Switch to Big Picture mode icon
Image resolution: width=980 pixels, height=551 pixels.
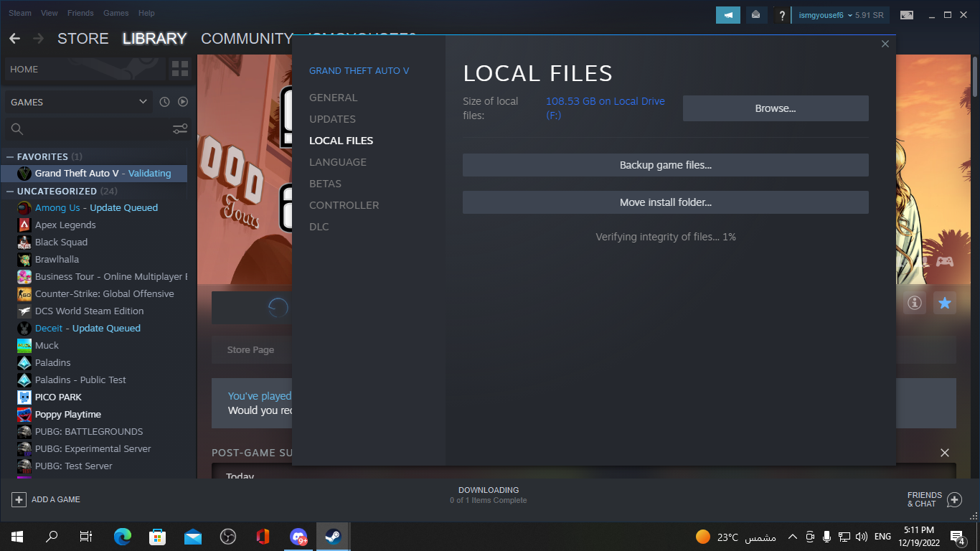[907, 14]
